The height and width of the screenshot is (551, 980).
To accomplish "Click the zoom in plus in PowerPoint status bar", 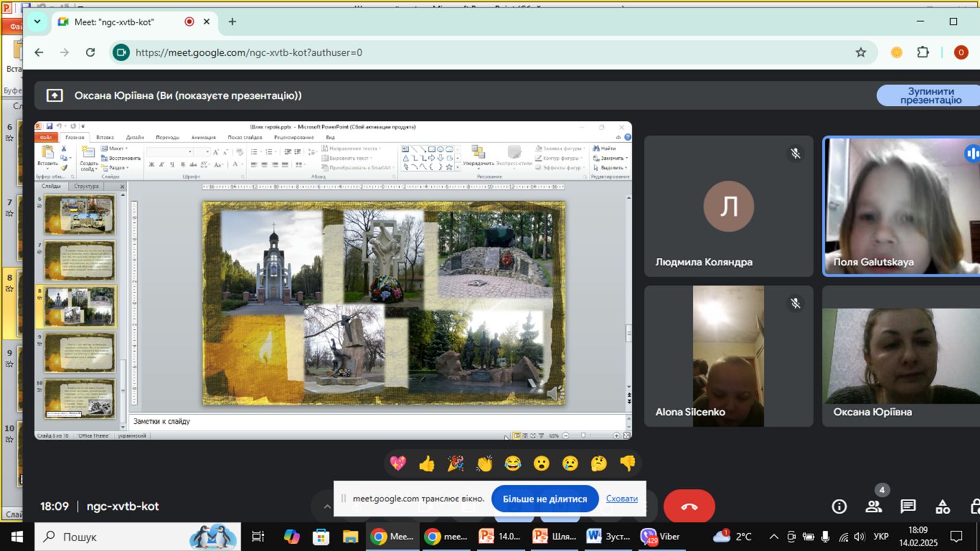I will coord(616,436).
